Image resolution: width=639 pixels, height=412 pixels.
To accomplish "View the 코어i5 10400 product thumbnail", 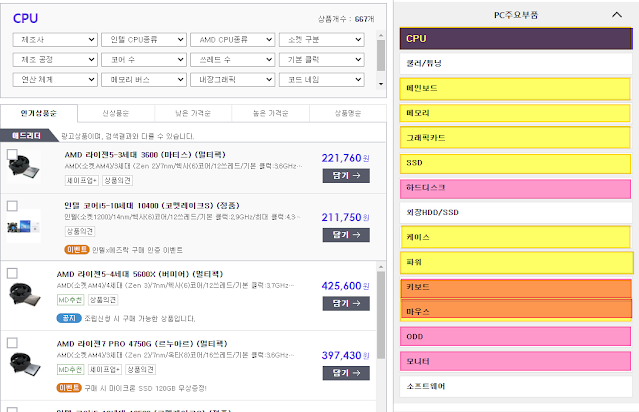I will pos(24,227).
